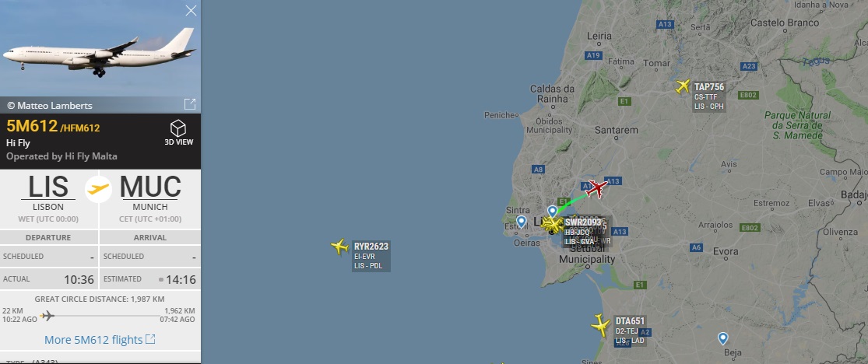Click the 5M612 flight number heading
Viewport: 868px width, 364px height.
32,126
